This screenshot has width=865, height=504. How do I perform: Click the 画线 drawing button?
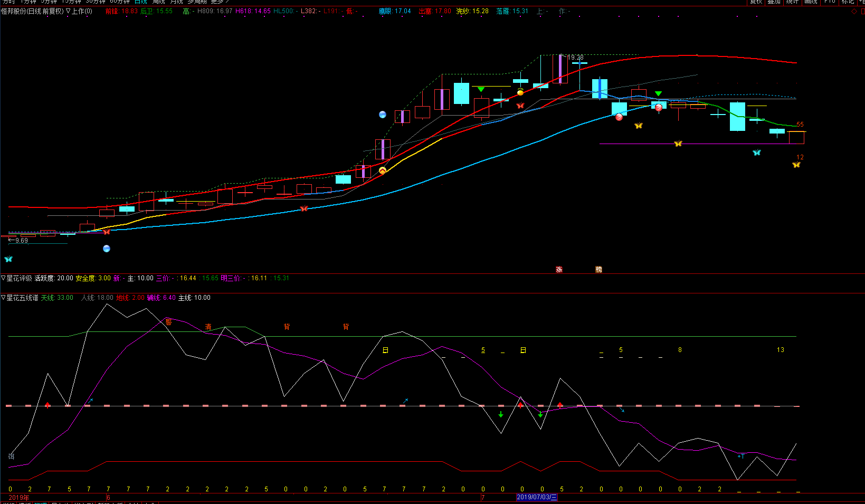click(x=811, y=2)
